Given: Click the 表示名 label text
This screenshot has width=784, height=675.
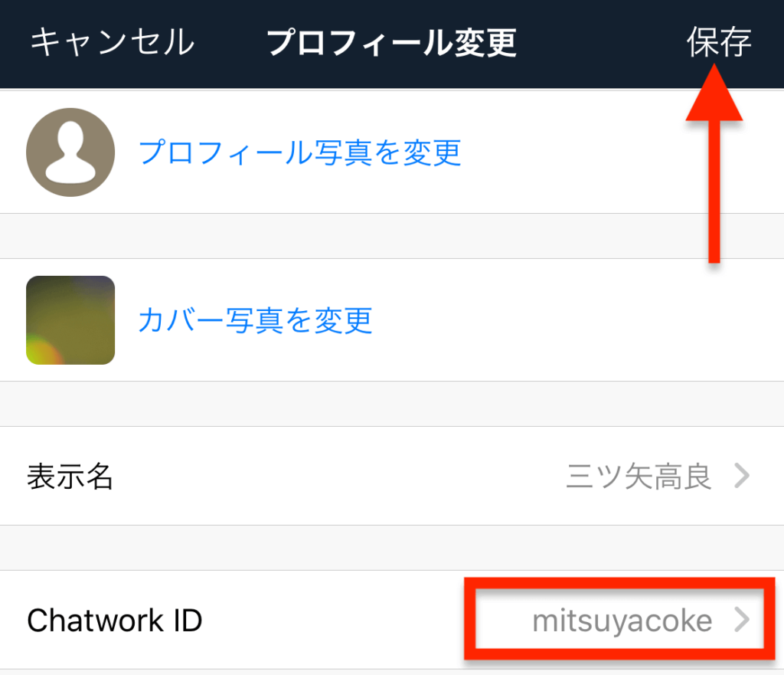Looking at the screenshot, I should coord(70,476).
